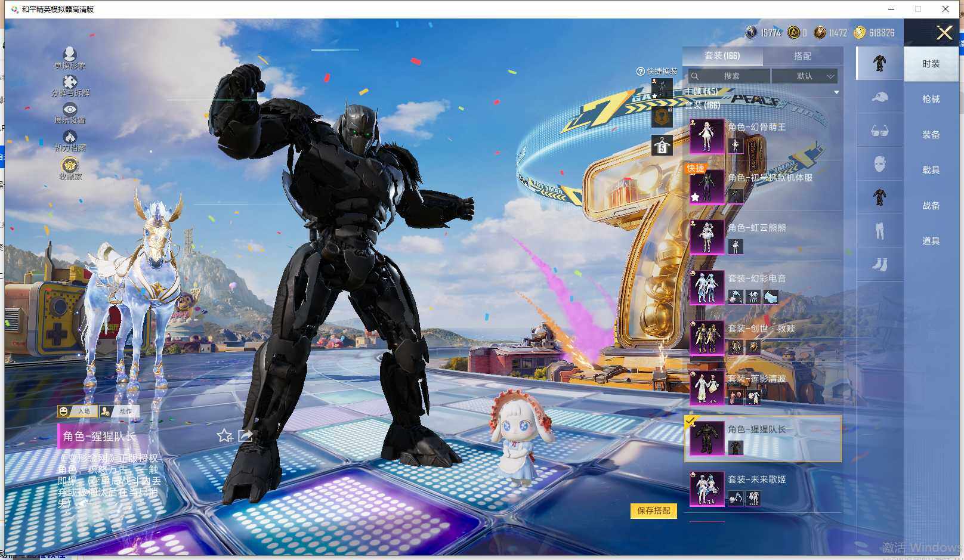Click the search magnifier icon
Screen dimensions: 964x560
coord(695,76)
